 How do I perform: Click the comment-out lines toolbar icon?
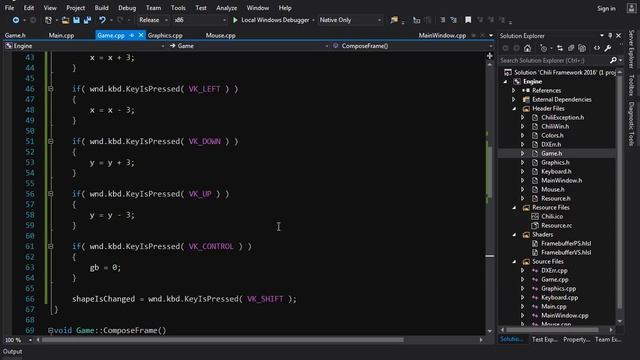pos(442,20)
